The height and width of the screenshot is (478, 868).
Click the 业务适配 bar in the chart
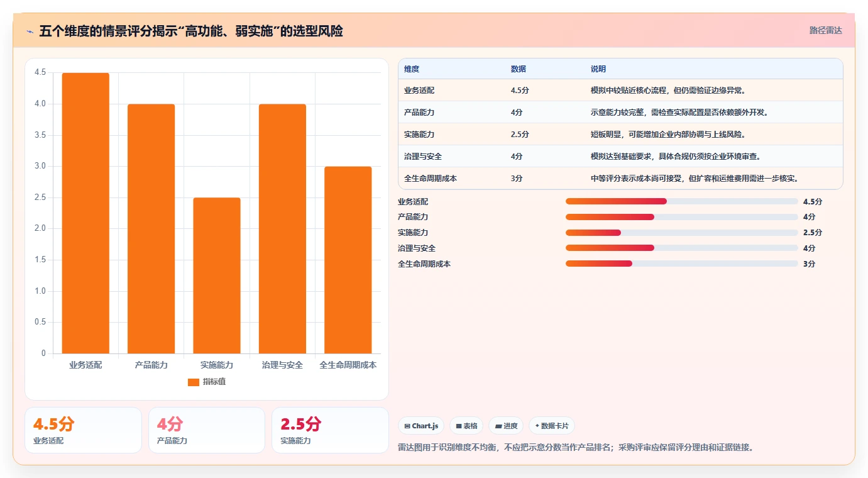[85, 213]
